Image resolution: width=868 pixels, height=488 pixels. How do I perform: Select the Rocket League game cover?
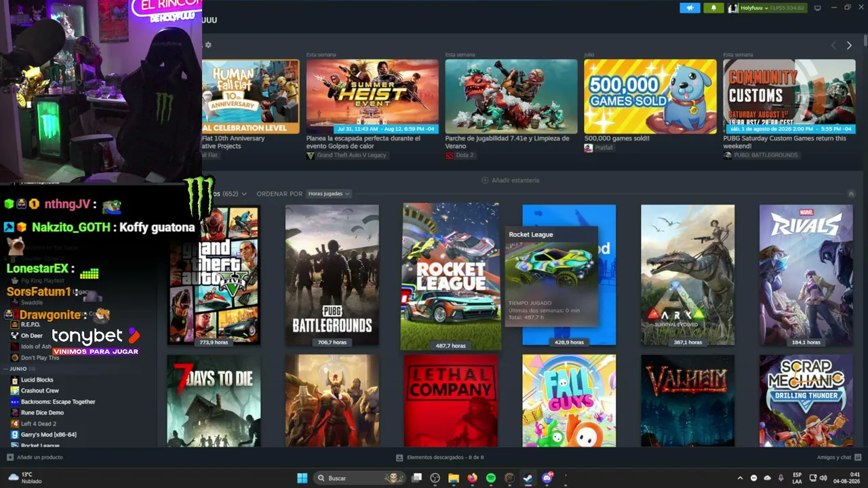[451, 276]
